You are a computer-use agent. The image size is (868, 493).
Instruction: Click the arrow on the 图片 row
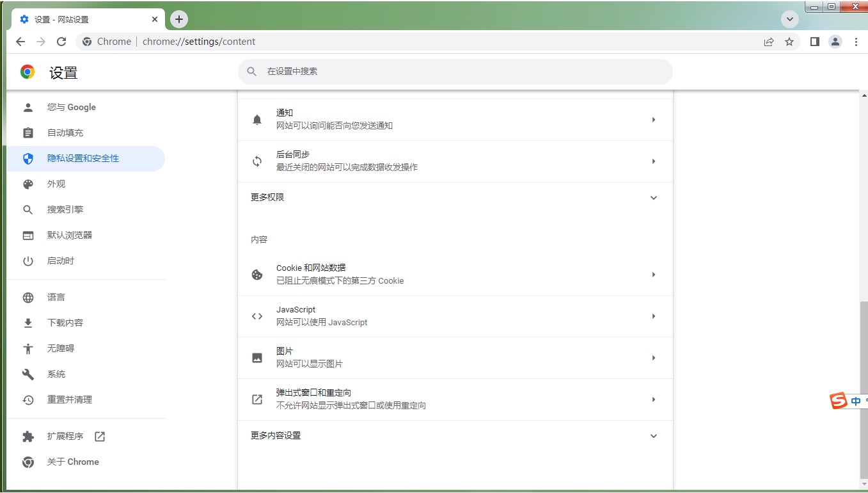click(x=654, y=358)
